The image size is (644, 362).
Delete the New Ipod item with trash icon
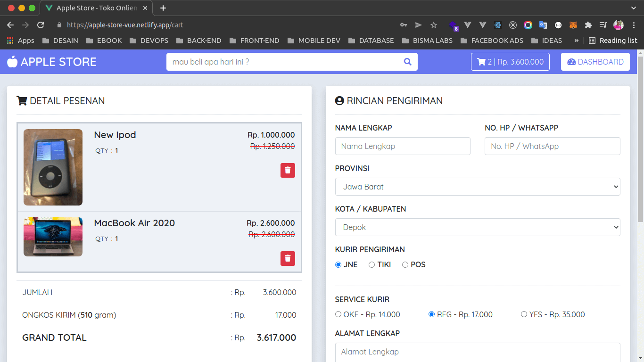[x=288, y=170]
